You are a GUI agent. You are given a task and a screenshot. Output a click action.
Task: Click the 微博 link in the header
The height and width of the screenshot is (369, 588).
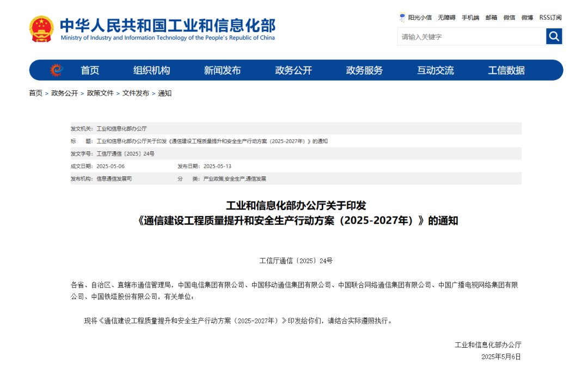pyautogui.click(x=527, y=17)
